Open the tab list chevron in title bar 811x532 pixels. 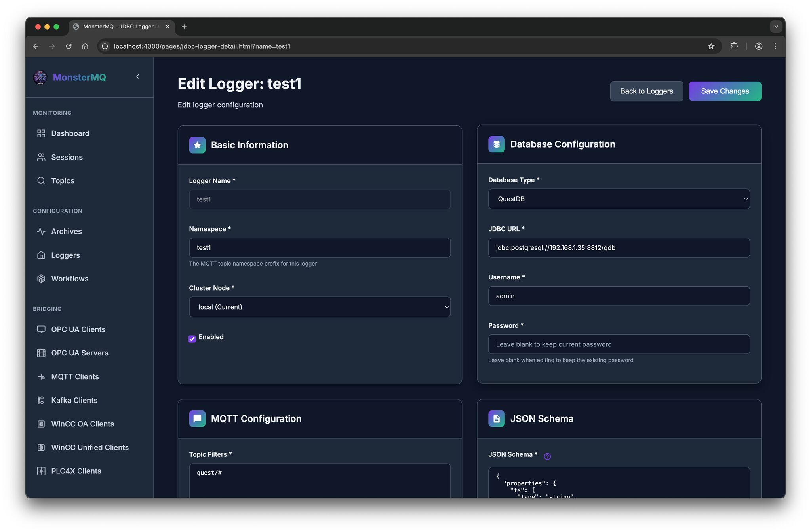point(776,27)
